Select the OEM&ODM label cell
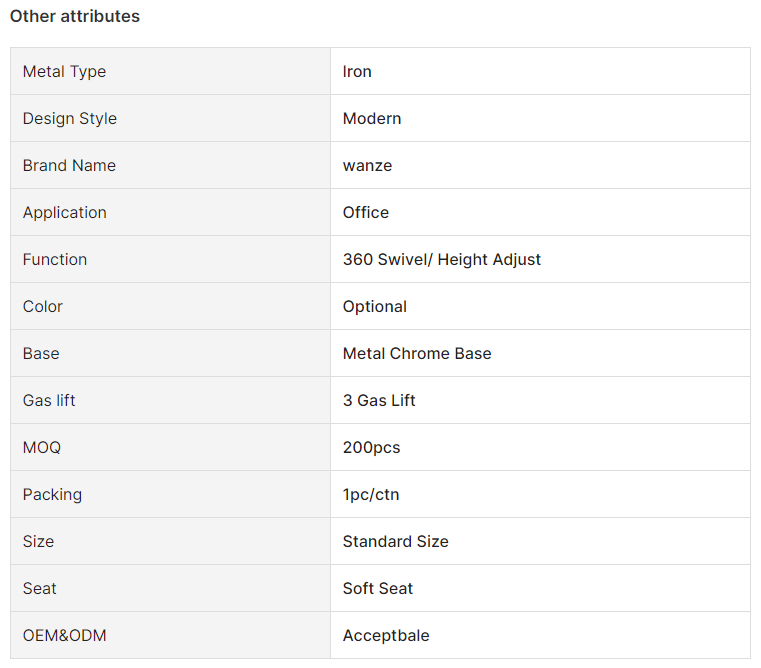The height and width of the screenshot is (668, 761). [170, 635]
